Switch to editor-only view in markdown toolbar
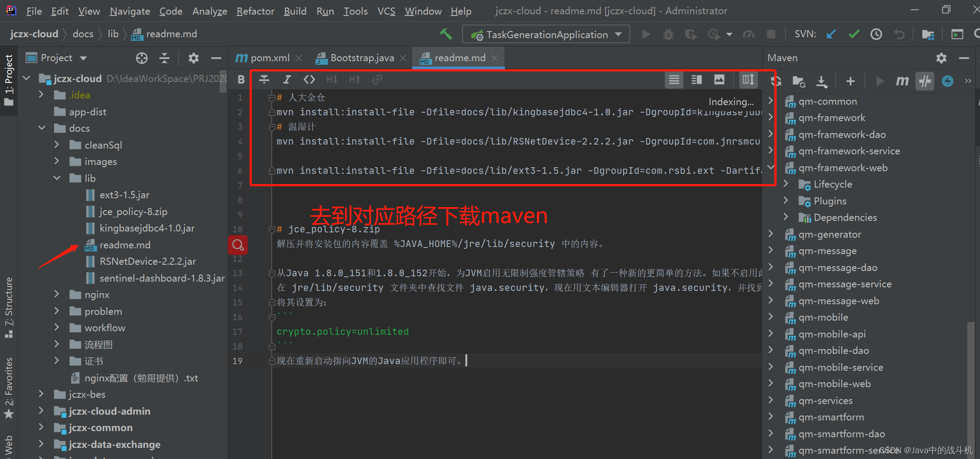Screen dimensions: 980x459 674,79
